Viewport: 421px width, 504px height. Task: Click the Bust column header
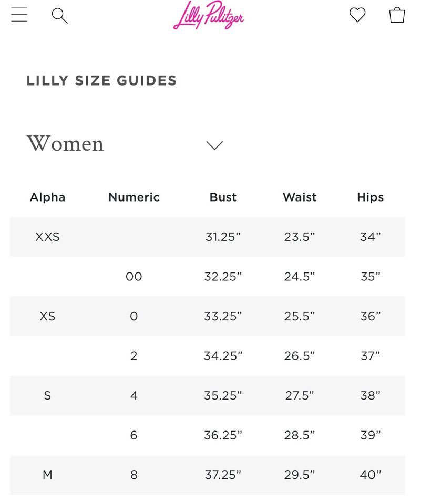tap(223, 197)
